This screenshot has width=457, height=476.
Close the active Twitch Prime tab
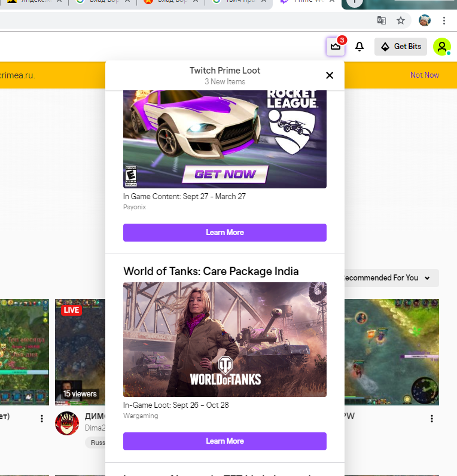click(332, 1)
